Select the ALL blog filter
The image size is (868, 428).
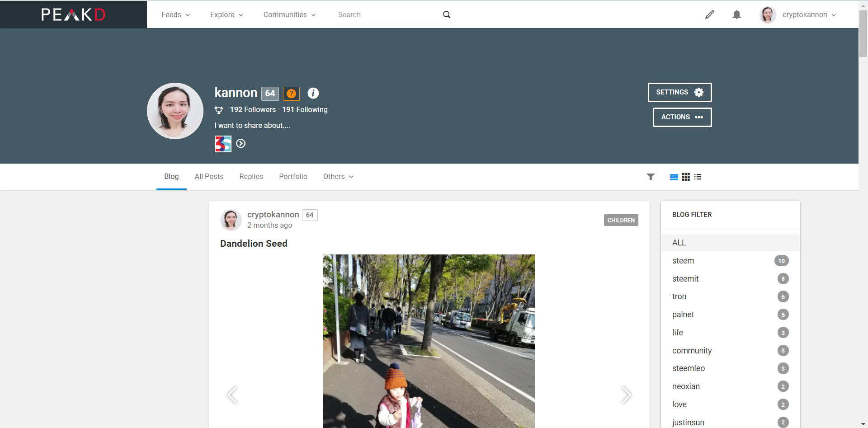[x=731, y=243]
